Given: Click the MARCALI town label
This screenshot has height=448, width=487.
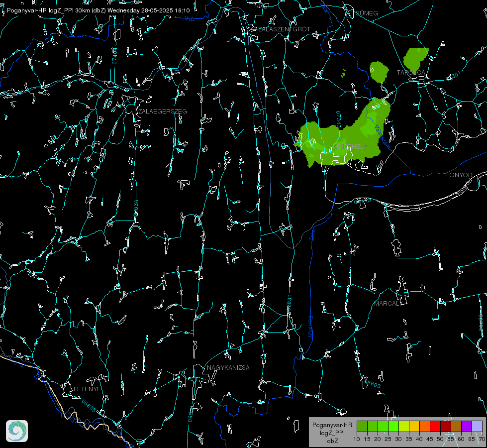Looking at the screenshot, I should pyautogui.click(x=387, y=304).
